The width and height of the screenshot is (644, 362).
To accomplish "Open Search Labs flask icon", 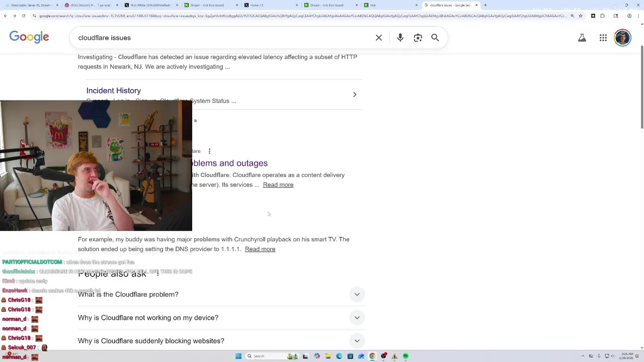I will (x=582, y=38).
